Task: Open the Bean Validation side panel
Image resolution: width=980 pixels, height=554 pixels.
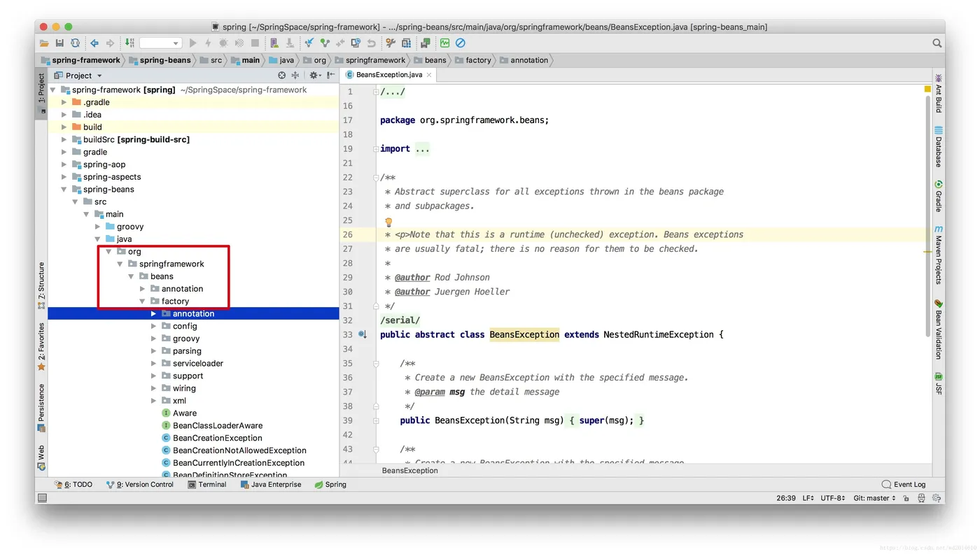Action: (x=939, y=329)
